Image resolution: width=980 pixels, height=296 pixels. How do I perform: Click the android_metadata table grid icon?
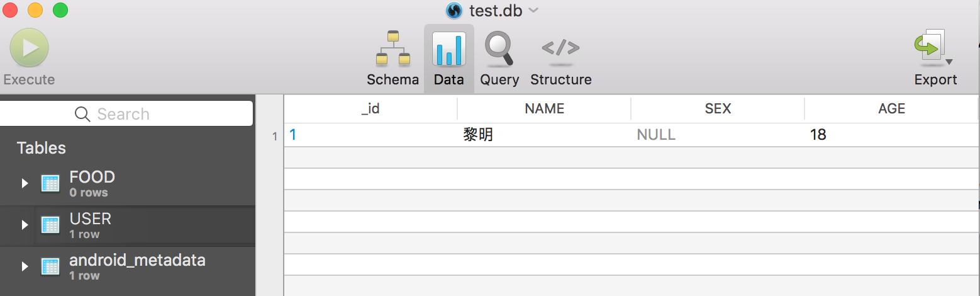coord(50,266)
